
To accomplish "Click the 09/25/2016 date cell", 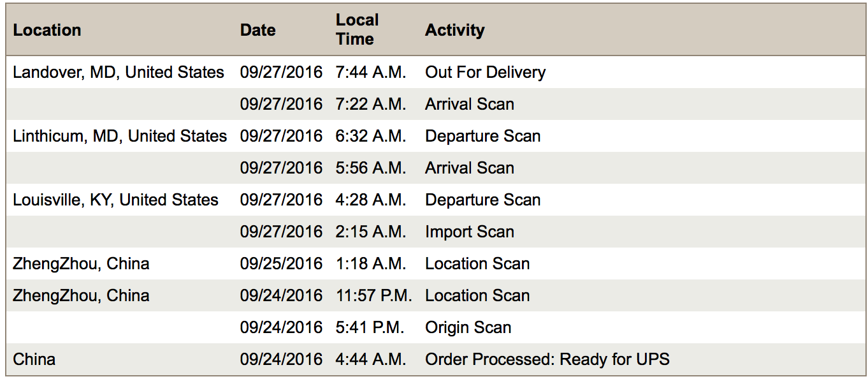I will pos(282,264).
